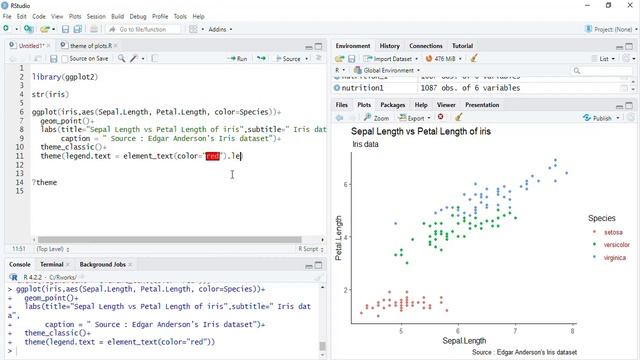The height and width of the screenshot is (360, 640).
Task: Remove the current plot with red X
Action: click(440, 117)
